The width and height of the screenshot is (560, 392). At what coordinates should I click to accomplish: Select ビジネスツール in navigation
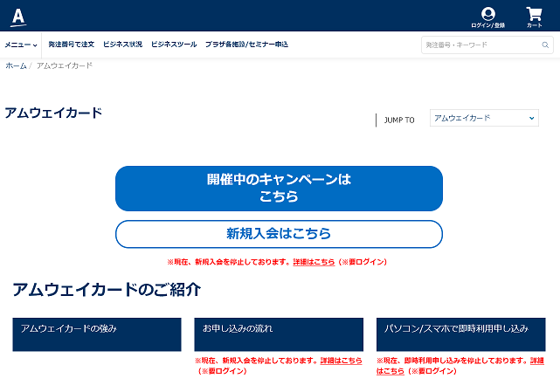(174, 45)
